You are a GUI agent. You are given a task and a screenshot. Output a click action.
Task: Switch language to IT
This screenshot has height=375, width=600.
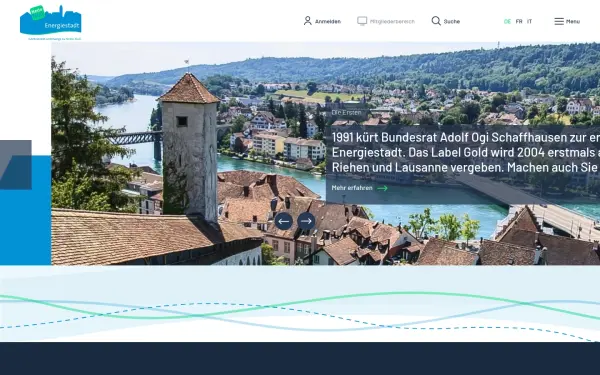pos(530,21)
